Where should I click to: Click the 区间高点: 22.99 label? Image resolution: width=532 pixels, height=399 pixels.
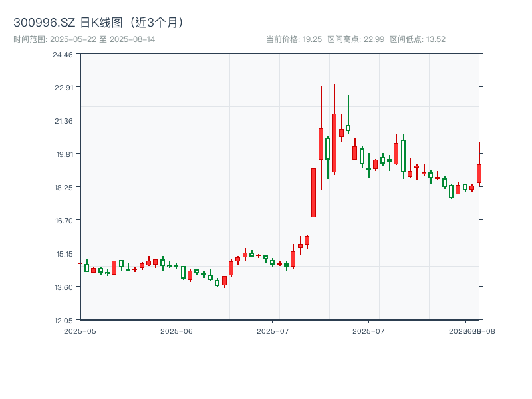(356, 39)
